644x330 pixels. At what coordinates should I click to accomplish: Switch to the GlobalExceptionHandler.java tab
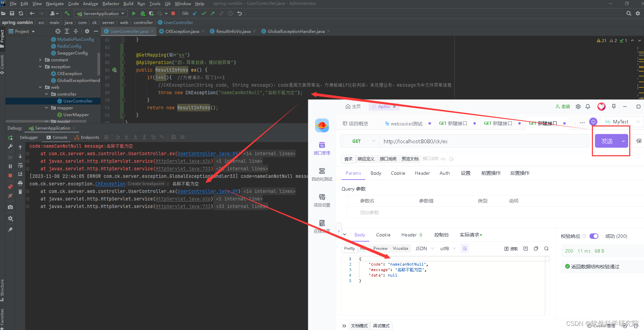pos(295,31)
